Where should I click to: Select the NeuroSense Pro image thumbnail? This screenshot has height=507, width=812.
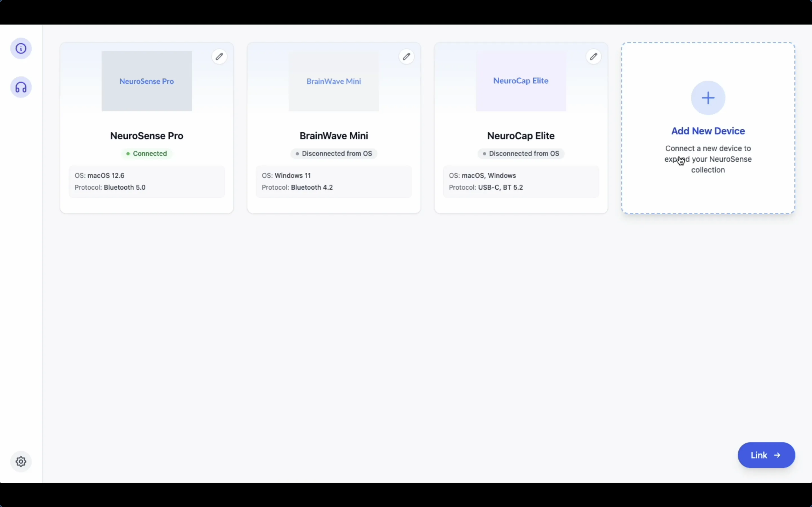(x=147, y=81)
